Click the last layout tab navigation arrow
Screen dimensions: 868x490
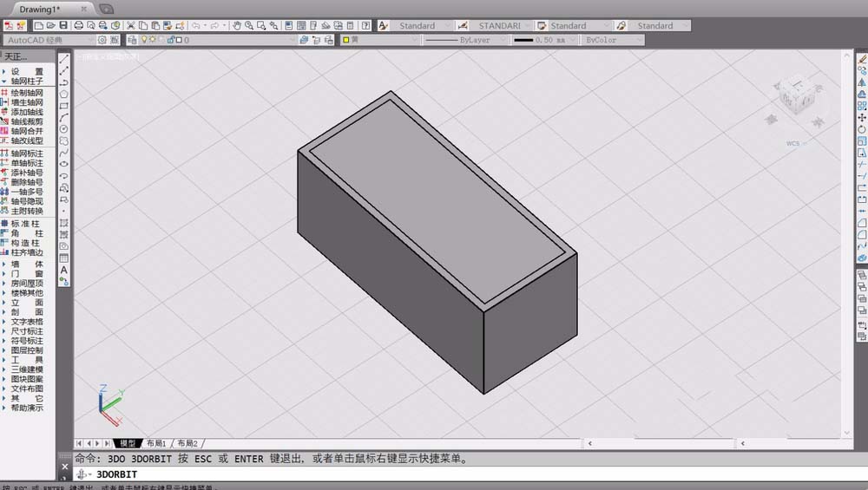pos(108,443)
